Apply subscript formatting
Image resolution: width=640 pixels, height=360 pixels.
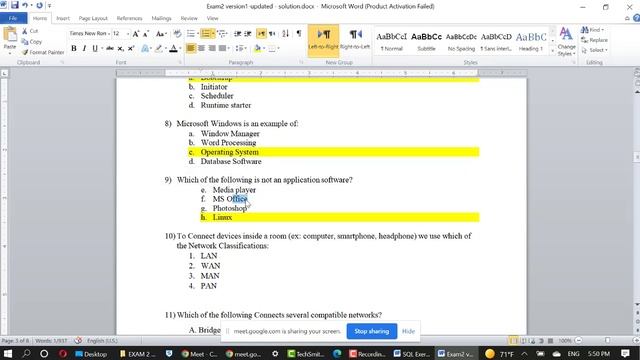point(120,48)
